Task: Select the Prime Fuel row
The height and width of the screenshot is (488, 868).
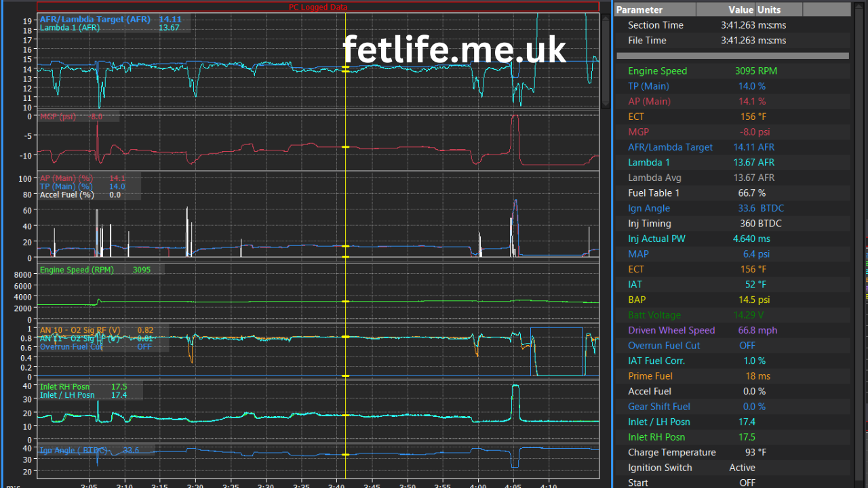Action: tap(732, 376)
